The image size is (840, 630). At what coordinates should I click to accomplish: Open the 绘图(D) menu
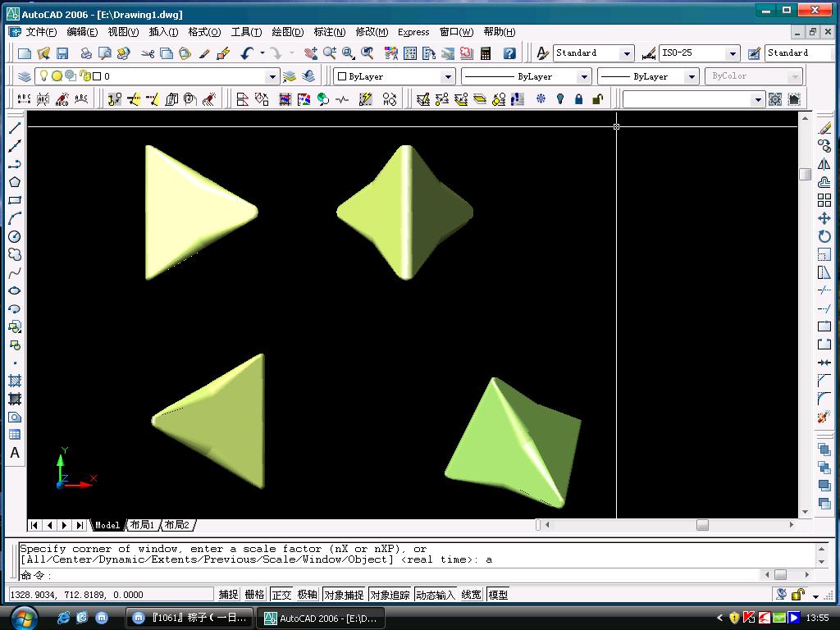click(x=288, y=32)
